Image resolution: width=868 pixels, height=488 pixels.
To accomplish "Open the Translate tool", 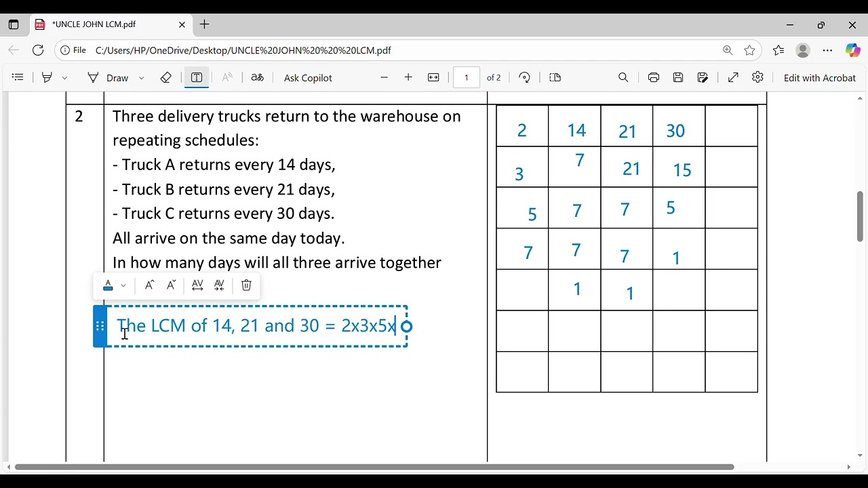I will click(257, 78).
